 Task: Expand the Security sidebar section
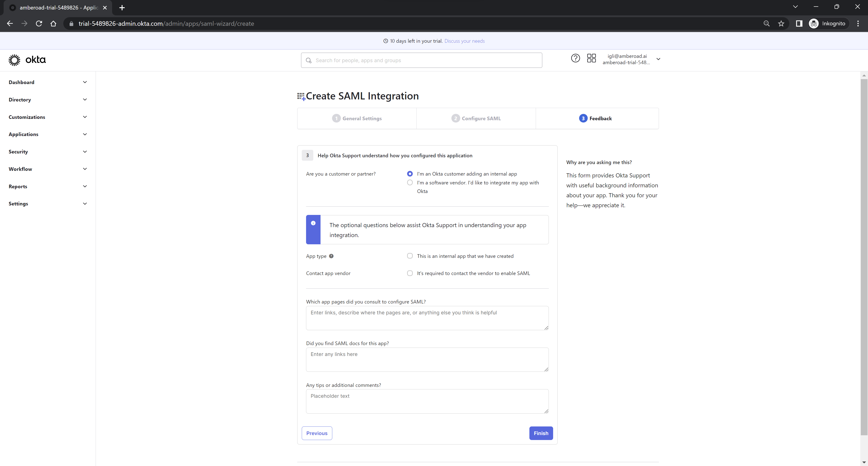point(48,152)
